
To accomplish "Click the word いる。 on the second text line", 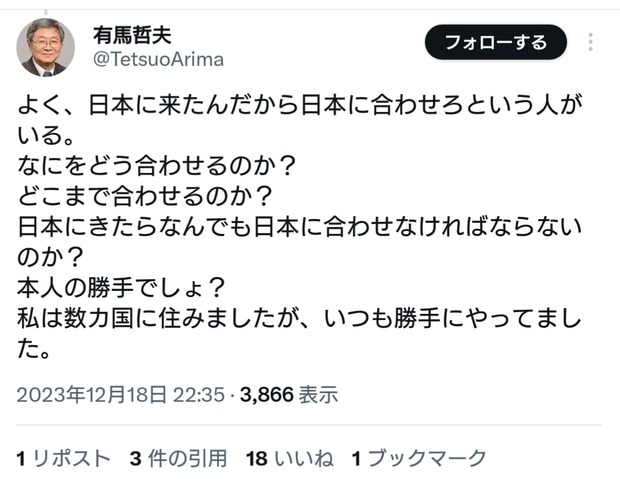I will pos(44,132).
